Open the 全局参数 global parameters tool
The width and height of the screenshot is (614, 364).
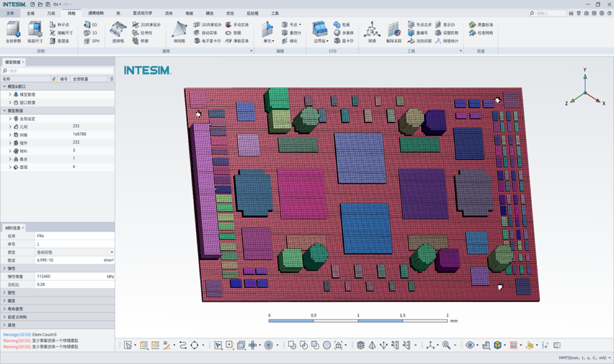[13, 32]
